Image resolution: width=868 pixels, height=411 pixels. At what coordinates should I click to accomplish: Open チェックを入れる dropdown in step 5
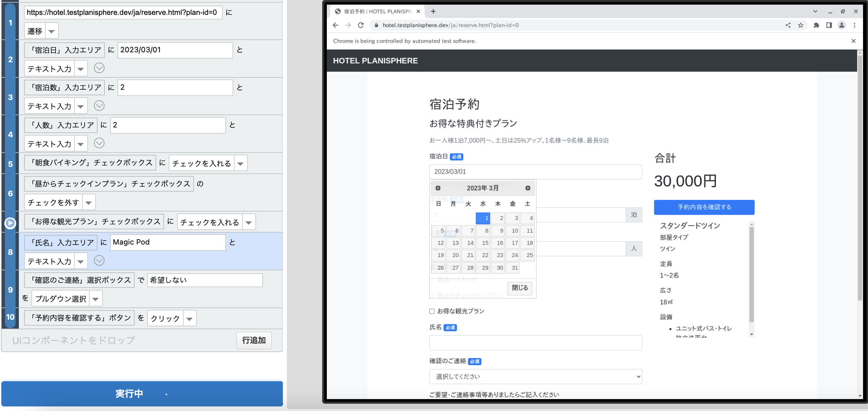pyautogui.click(x=240, y=163)
